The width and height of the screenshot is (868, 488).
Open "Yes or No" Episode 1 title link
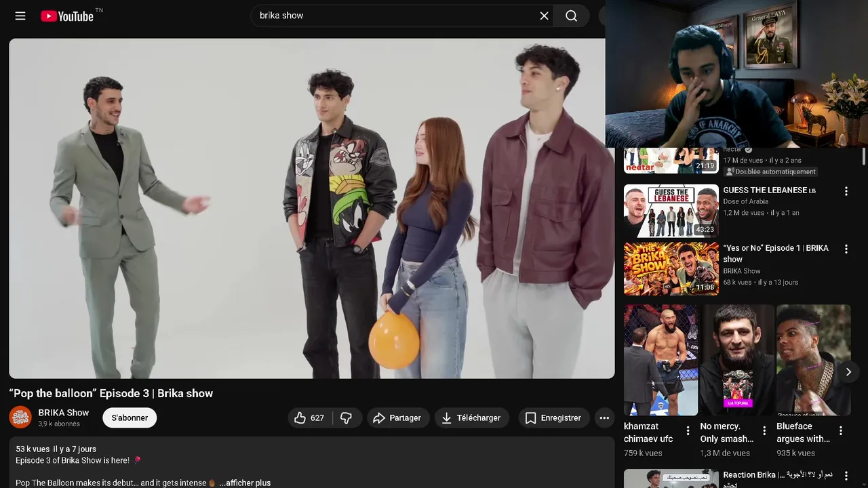coord(776,253)
